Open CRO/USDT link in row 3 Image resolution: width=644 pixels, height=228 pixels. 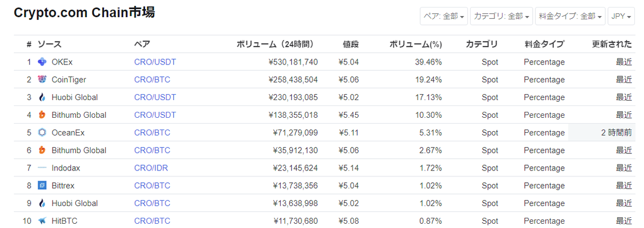155,97
